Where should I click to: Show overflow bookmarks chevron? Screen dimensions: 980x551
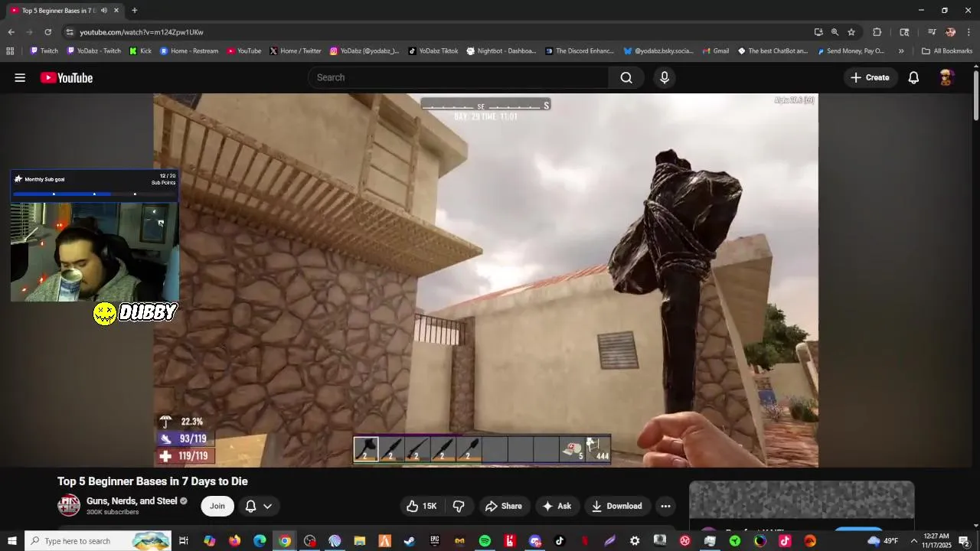coord(901,51)
